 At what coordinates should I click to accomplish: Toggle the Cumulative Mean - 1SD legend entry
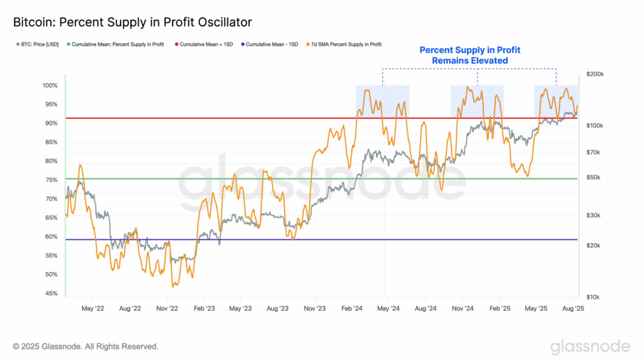(269, 44)
